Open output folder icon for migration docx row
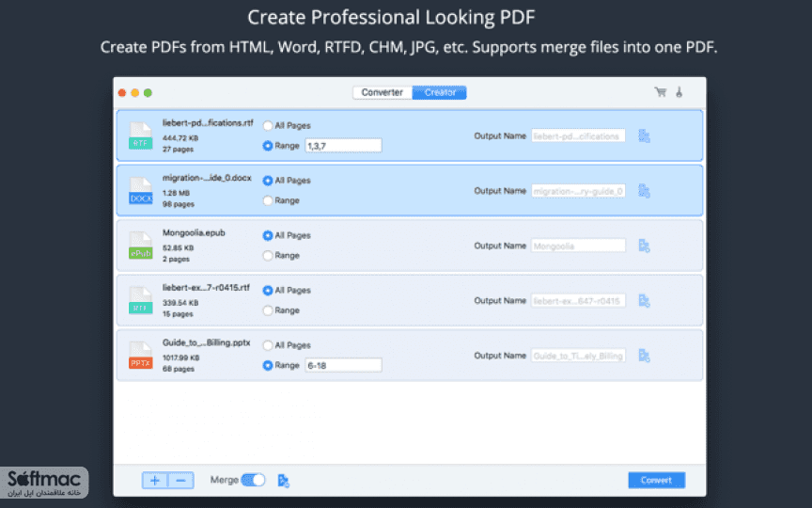 pos(644,191)
